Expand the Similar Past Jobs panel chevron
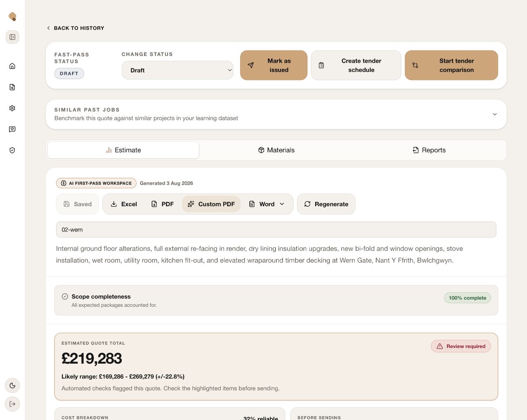Screen dimensions: 527x420 (495, 114)
